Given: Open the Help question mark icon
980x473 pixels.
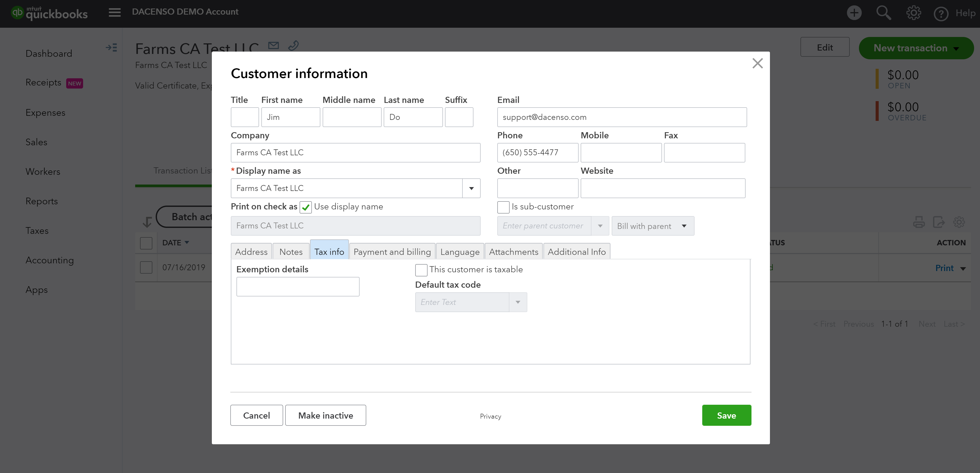Looking at the screenshot, I should [941, 14].
